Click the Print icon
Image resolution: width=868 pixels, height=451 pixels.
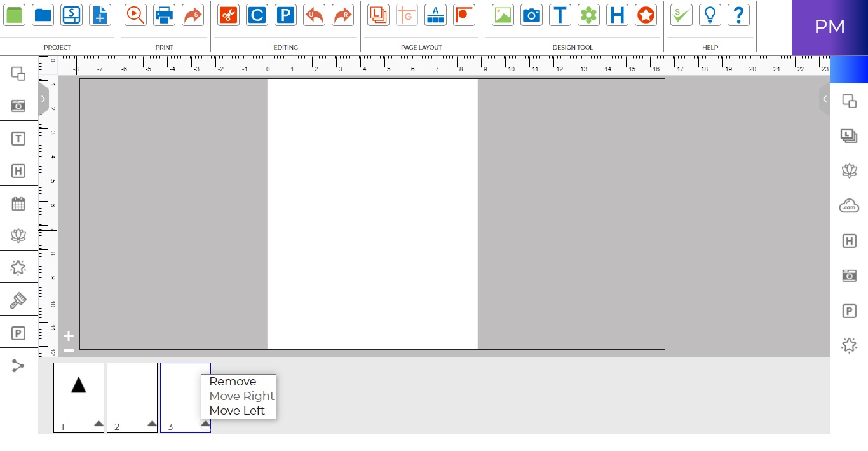point(164,15)
